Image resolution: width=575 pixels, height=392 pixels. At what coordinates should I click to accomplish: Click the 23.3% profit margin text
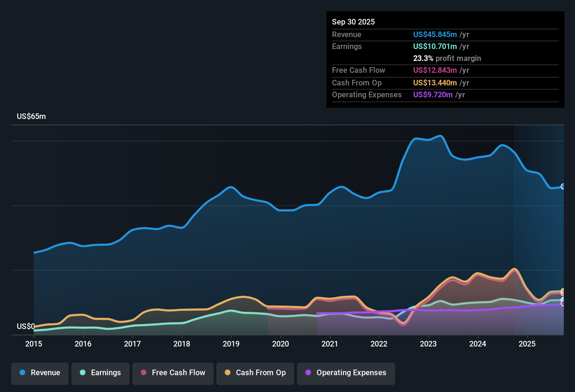point(447,58)
